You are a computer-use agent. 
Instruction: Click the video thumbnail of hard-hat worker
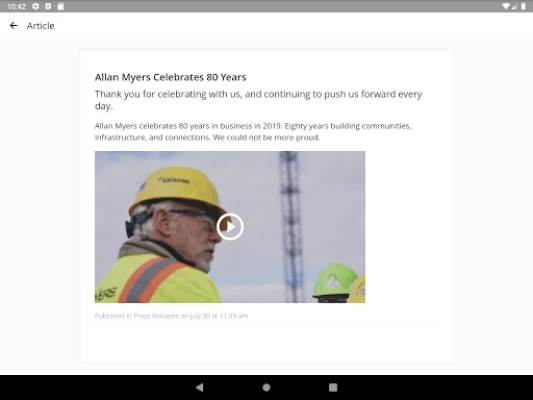pos(230,227)
